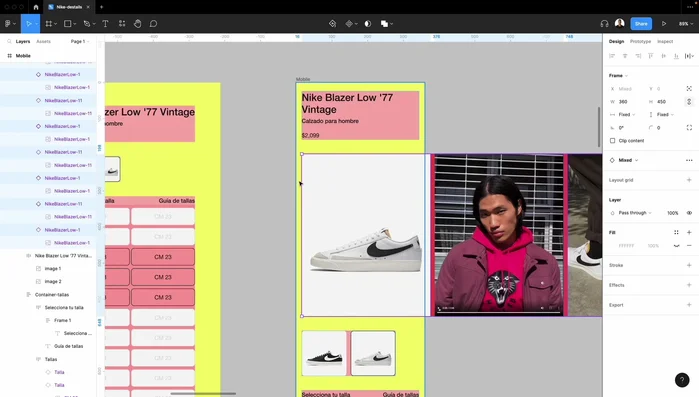
Task: Add an Export setting
Action: pos(689,305)
